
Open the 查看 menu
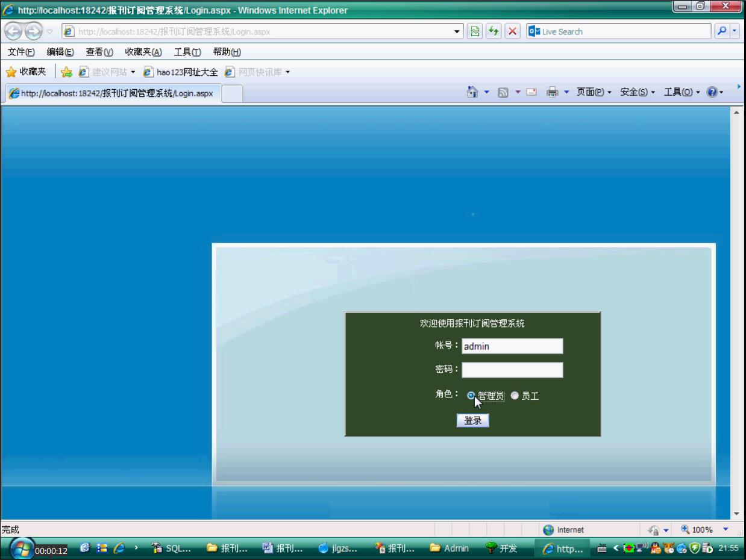click(99, 52)
